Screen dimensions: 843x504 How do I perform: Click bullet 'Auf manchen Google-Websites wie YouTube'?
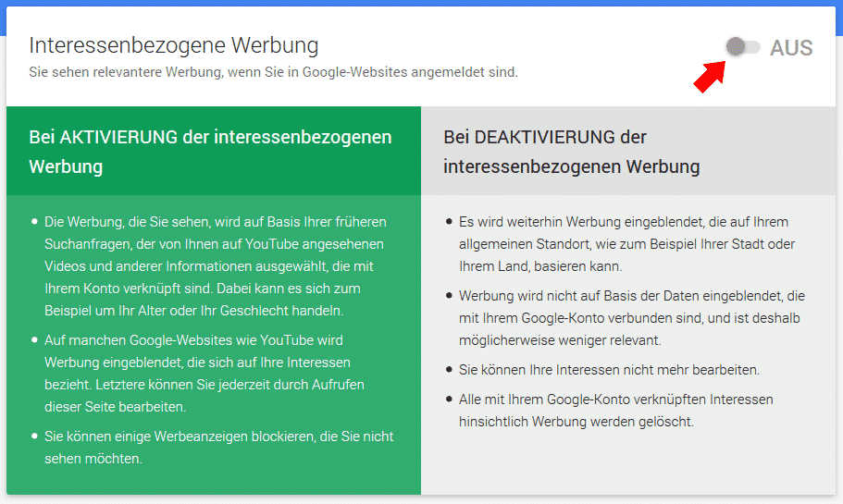(205, 374)
